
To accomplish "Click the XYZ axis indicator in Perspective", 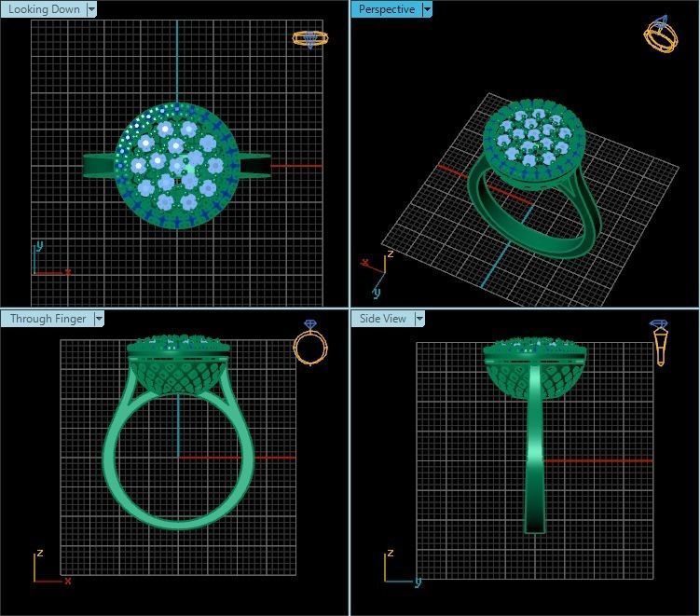I will (x=377, y=274).
